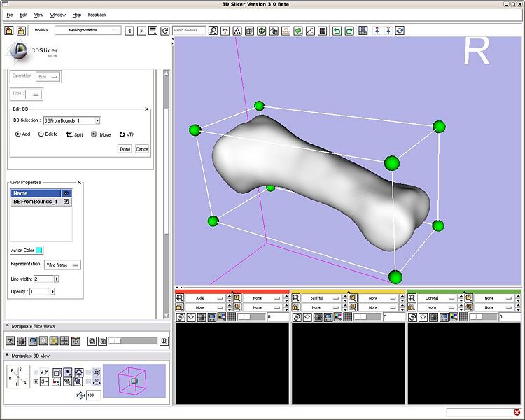Click the Done button
The image size is (525, 420).
[125, 149]
